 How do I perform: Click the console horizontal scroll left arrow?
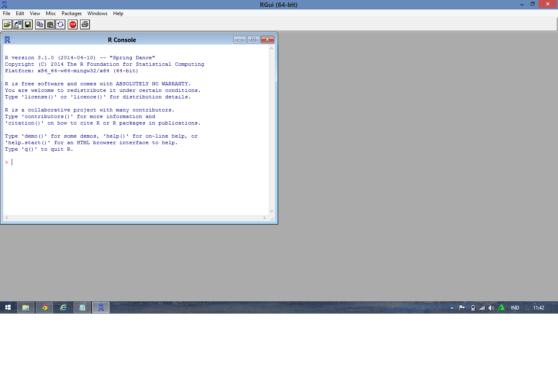7,218
